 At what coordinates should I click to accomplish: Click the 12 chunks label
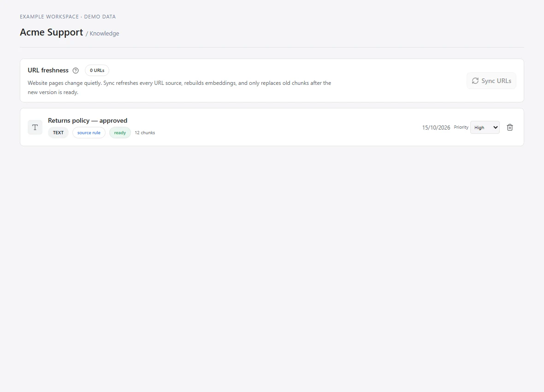(x=145, y=133)
